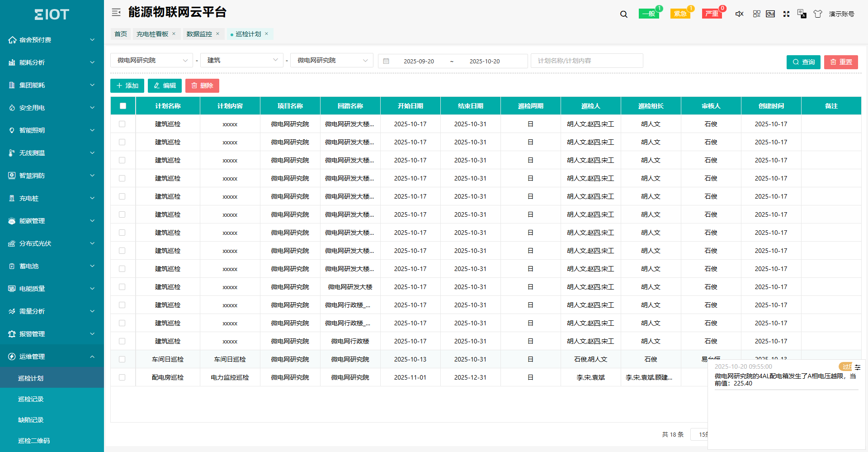Check row with 微电网行政楼 circuit checkbox
The height and width of the screenshot is (452, 868).
point(122,341)
